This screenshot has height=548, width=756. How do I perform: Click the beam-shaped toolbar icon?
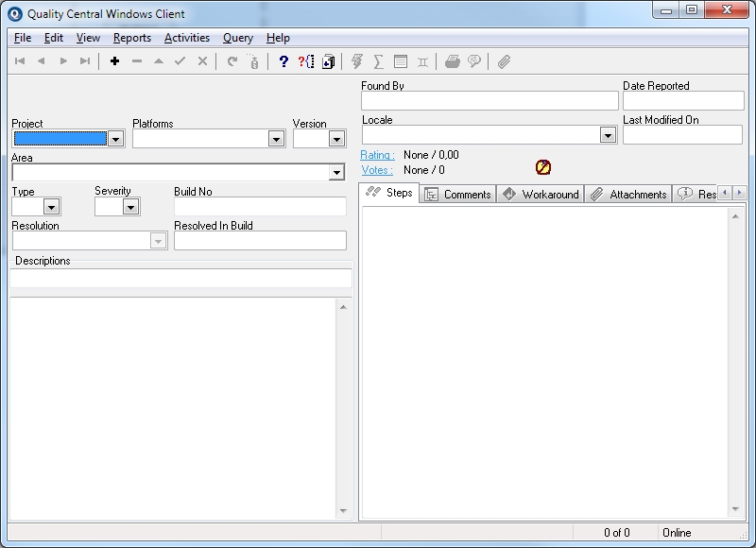point(422,61)
